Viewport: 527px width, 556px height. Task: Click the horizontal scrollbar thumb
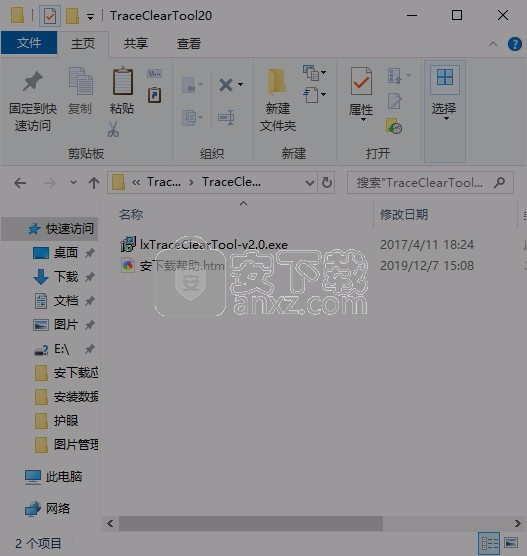(251, 523)
